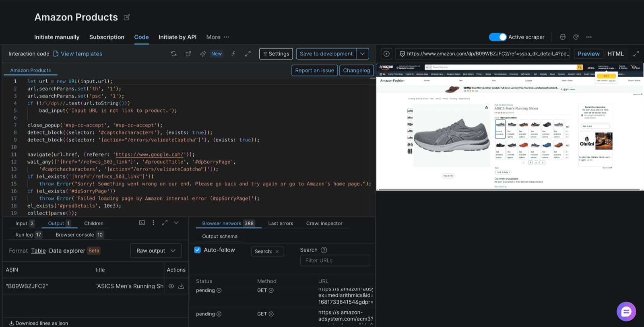The height and width of the screenshot is (327, 644).
Task: Click the Preview button
Action: point(588,53)
